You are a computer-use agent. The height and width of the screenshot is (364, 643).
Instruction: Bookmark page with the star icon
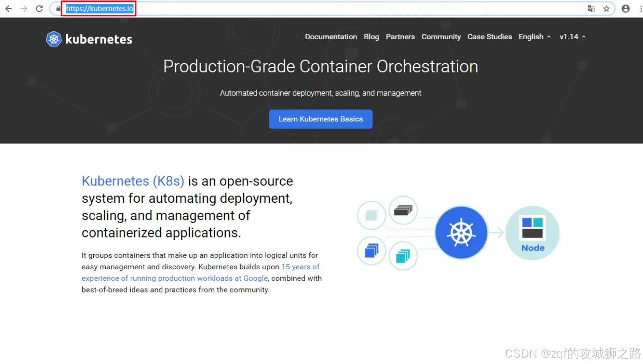click(607, 9)
